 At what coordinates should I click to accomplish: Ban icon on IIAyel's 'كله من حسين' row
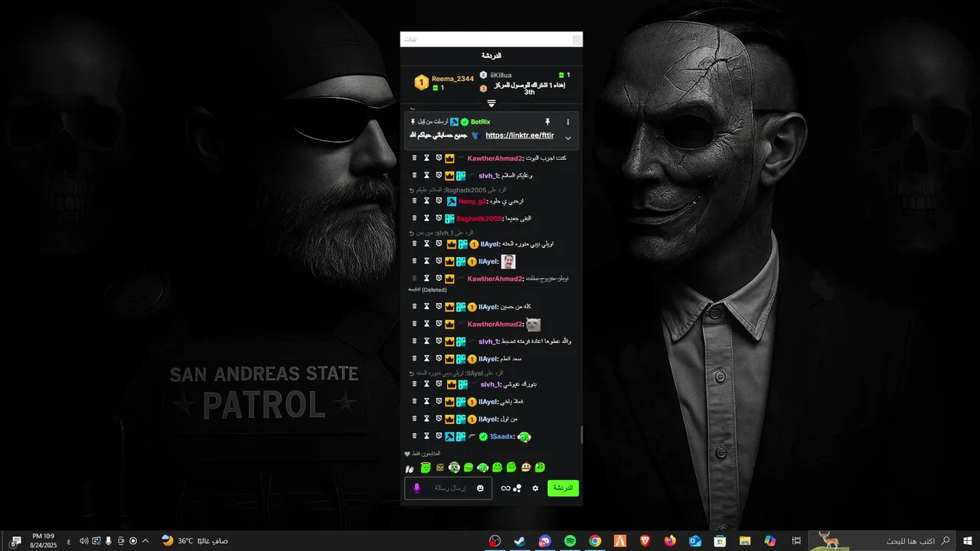pyautogui.click(x=439, y=306)
